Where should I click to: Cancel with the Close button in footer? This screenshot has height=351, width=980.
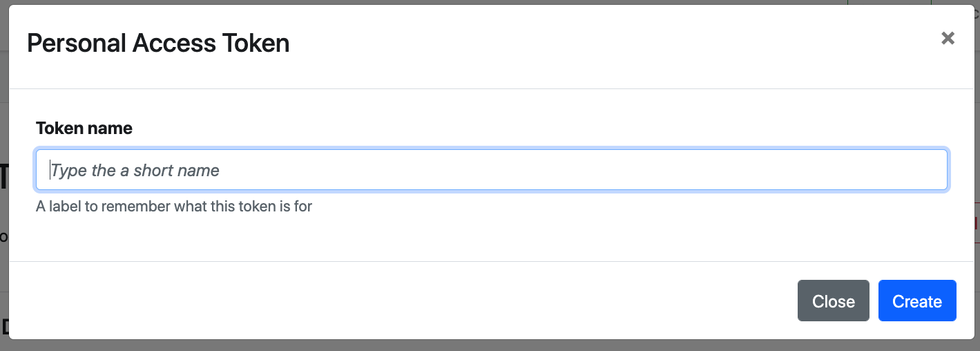[x=833, y=301]
